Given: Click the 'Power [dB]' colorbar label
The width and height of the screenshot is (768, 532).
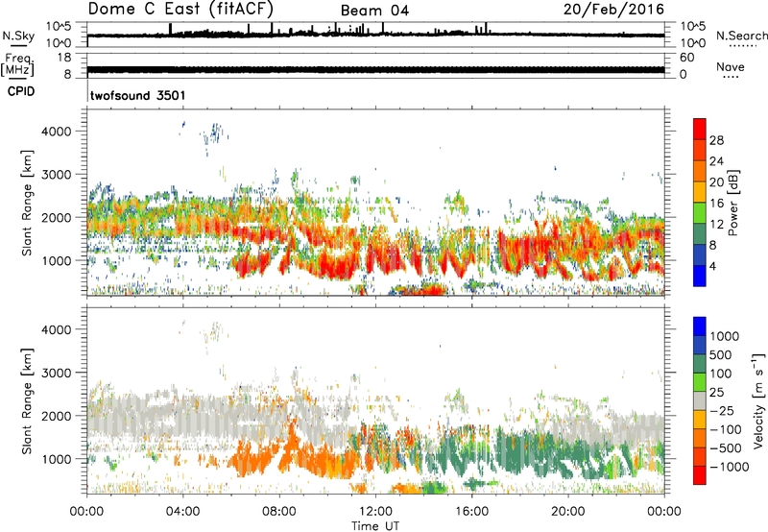Looking at the screenshot, I should 732,204.
